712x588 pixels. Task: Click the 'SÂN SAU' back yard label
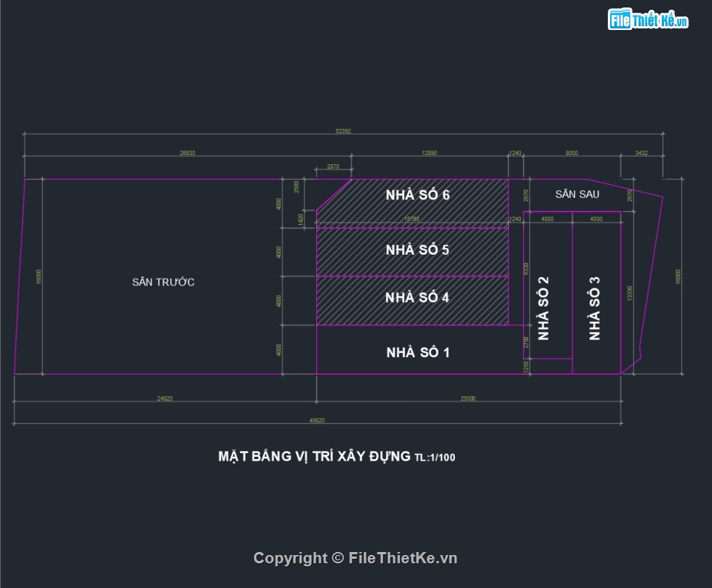(x=577, y=194)
